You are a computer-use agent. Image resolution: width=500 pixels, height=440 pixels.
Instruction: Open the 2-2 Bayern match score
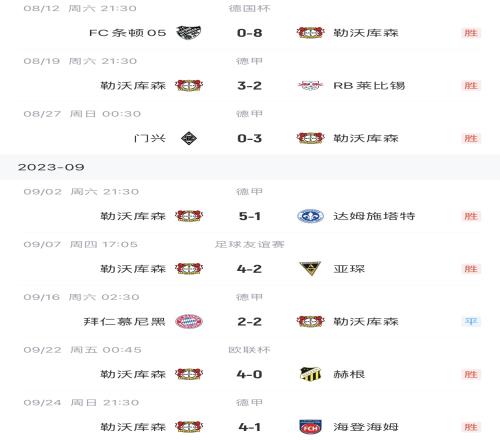point(249,321)
